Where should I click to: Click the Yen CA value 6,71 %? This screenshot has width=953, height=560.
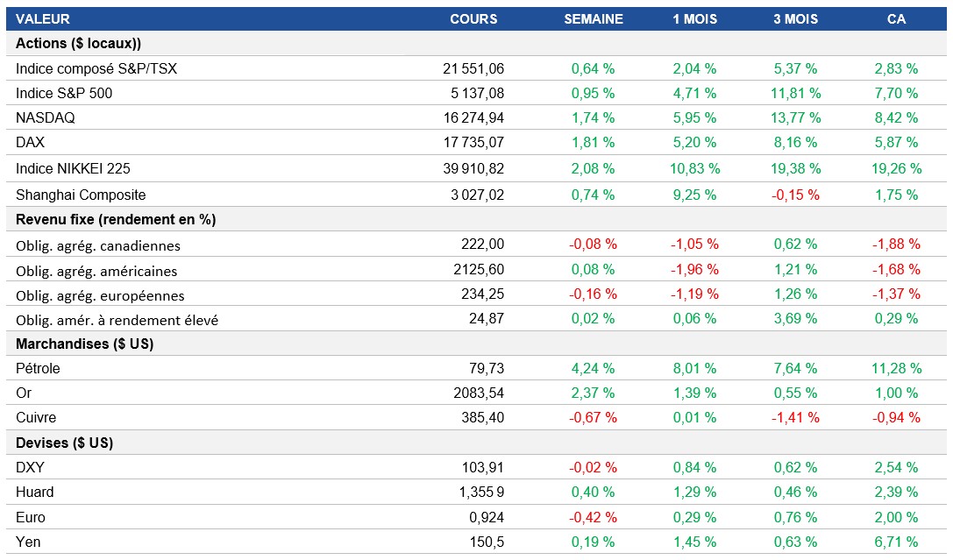[897, 542]
